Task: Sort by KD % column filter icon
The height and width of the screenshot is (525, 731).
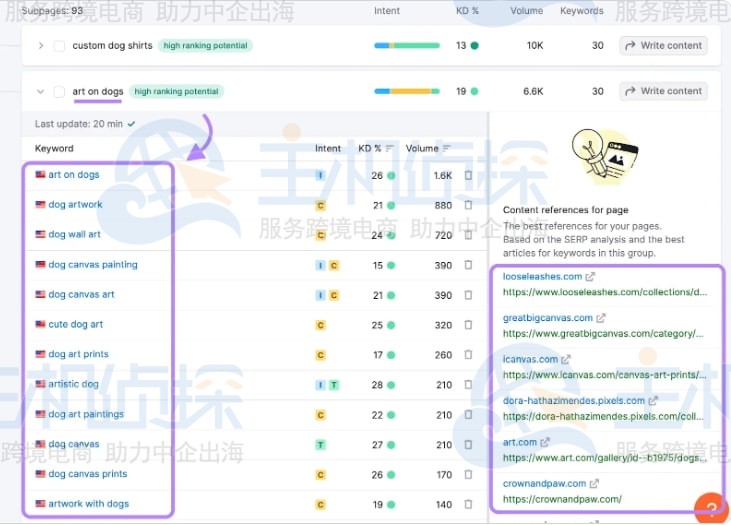Action: [390, 148]
